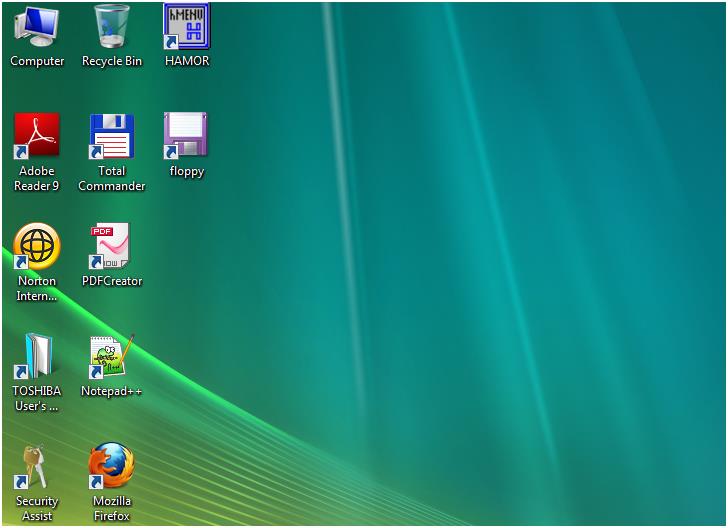
Task: Select the Mozilla Firefox shortcut icon
Action: tap(112, 466)
